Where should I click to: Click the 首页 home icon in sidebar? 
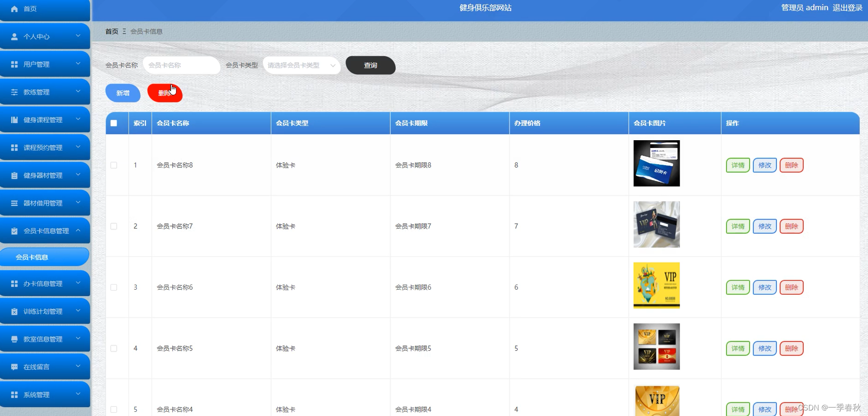click(x=14, y=8)
